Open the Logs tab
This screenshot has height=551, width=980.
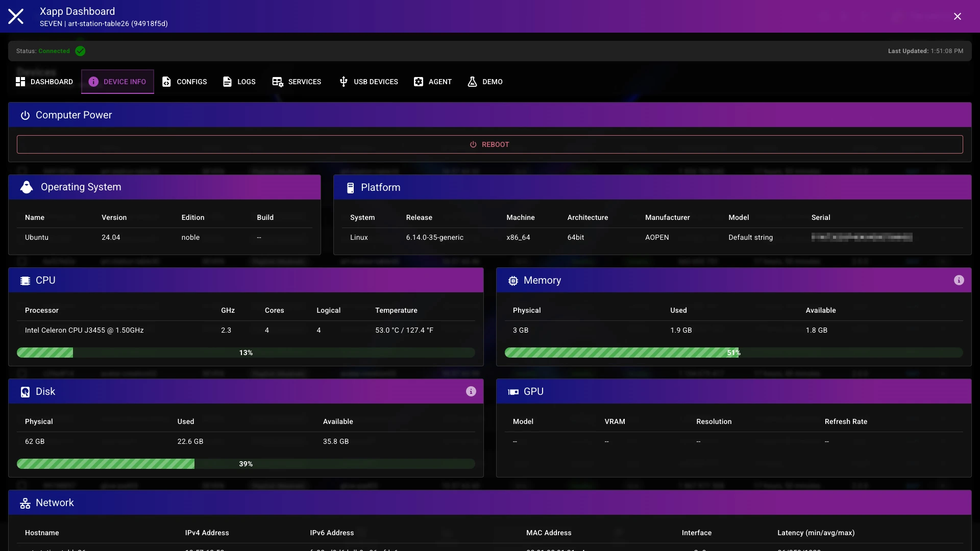point(239,82)
